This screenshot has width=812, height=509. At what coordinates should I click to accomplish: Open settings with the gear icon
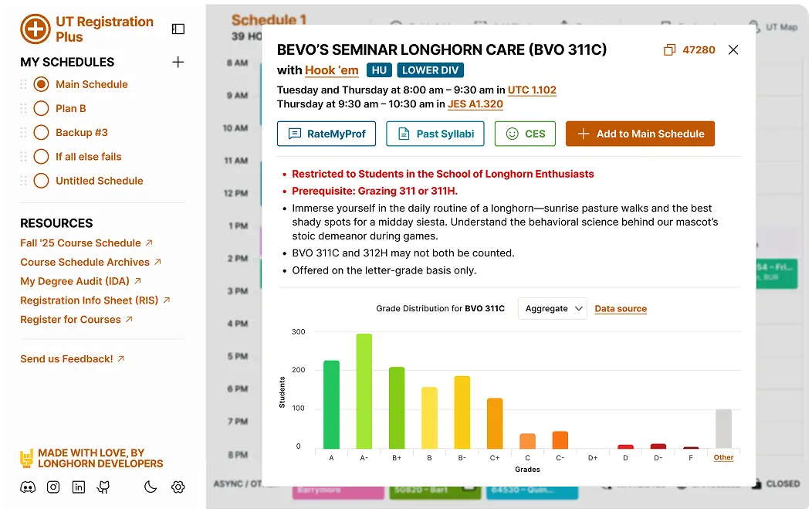(178, 487)
